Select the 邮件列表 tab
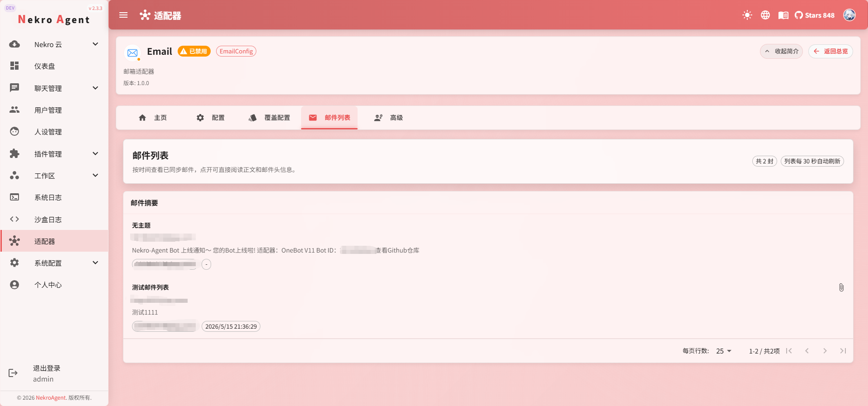The width and height of the screenshot is (868, 406). click(329, 118)
